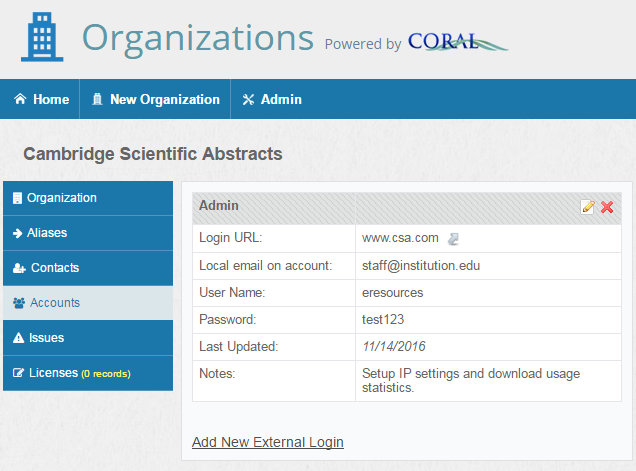Click the Organizations building logo icon
This screenshot has height=471, width=636.
click(x=42, y=37)
